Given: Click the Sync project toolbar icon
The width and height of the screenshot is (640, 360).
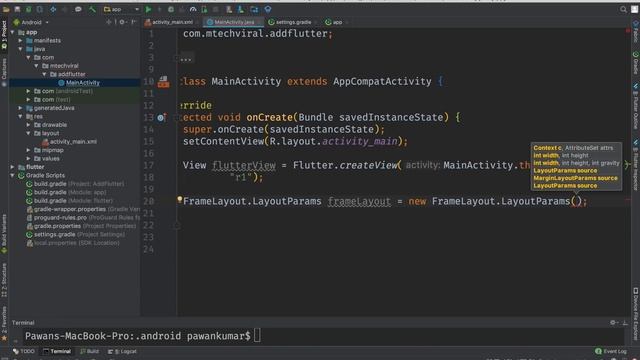Looking at the screenshot, I should pos(29,9).
